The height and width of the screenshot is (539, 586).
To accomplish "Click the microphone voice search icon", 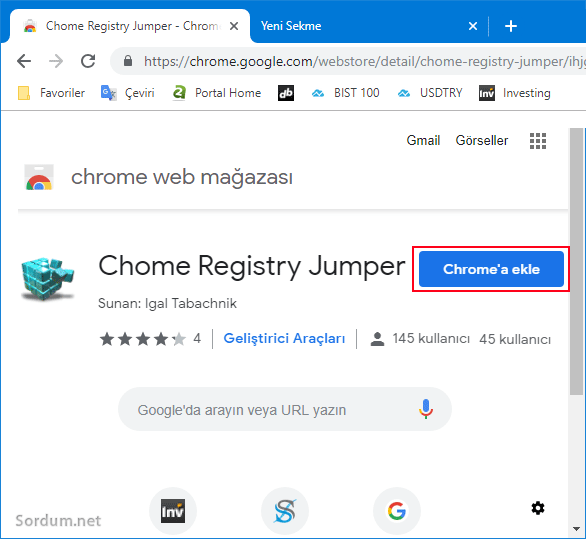I will click(x=426, y=409).
